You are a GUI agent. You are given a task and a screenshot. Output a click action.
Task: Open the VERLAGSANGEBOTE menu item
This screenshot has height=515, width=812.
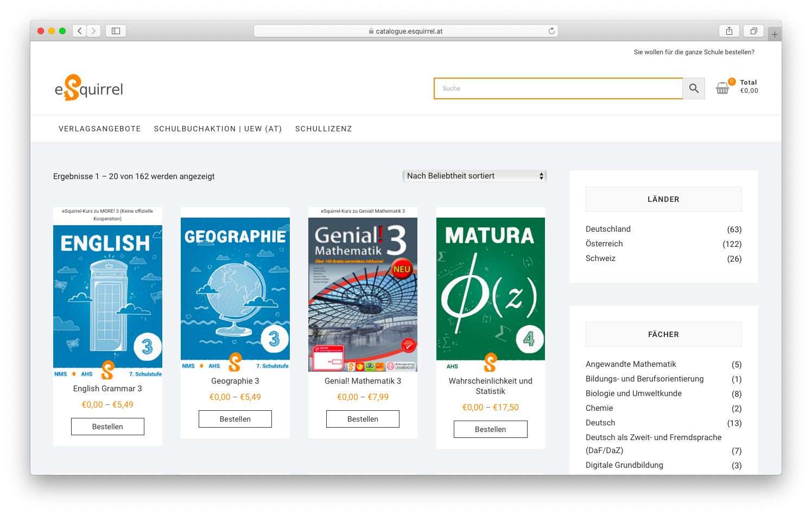pyautogui.click(x=100, y=129)
